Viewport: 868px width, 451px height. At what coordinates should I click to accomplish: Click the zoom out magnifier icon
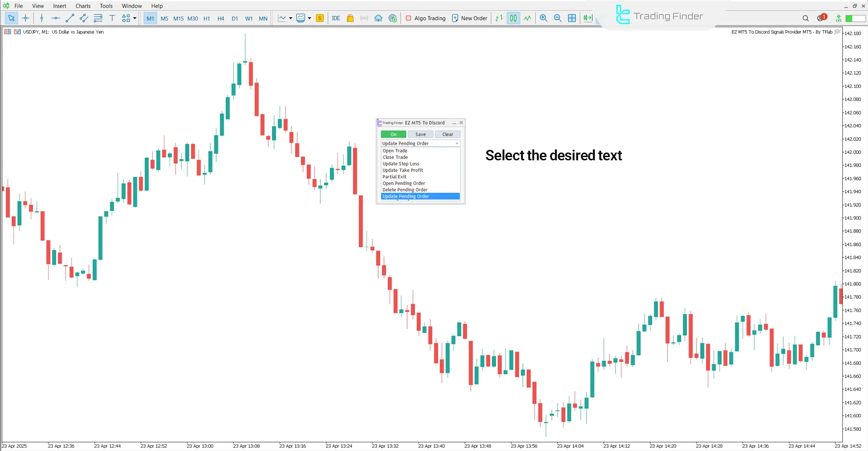(558, 18)
